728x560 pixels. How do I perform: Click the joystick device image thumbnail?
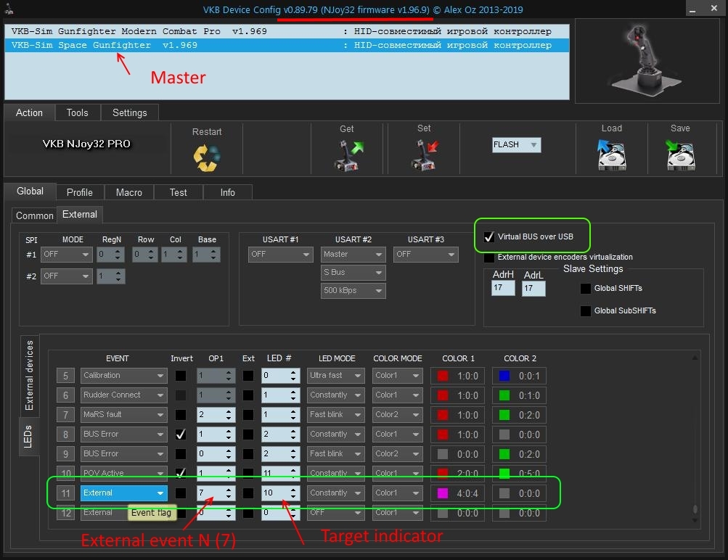[x=647, y=62]
